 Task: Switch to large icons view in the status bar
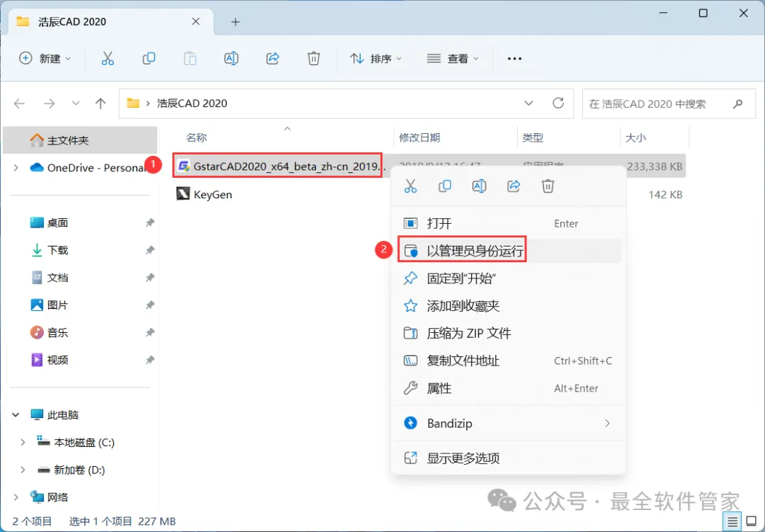[752, 522]
